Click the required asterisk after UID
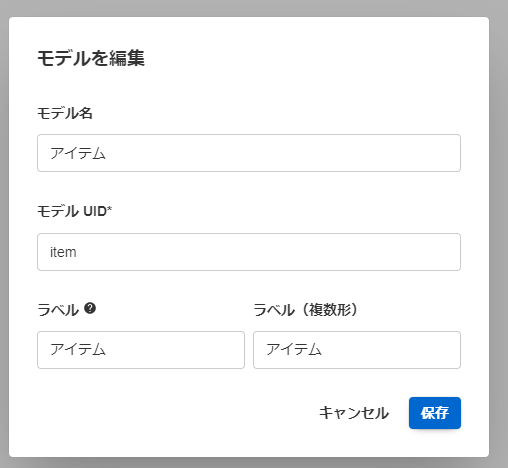508x468 pixels. coord(110,209)
